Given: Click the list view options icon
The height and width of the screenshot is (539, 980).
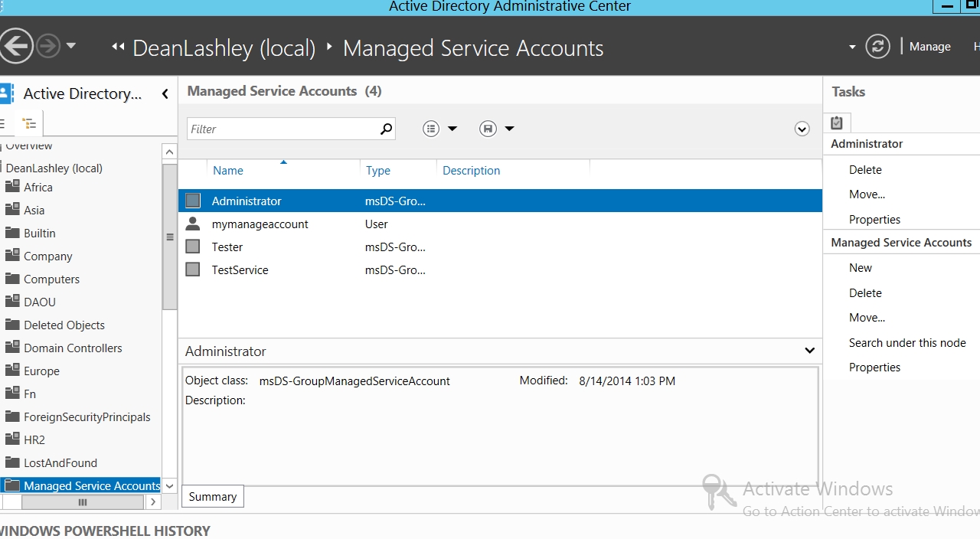Looking at the screenshot, I should coord(432,129).
